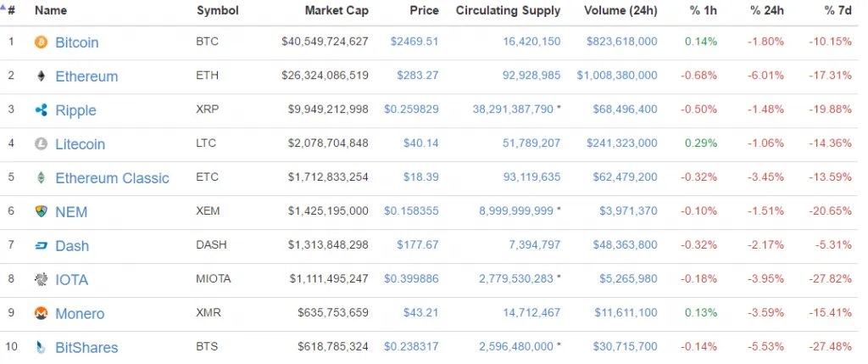Click the Litecoin logo icon

click(41, 144)
